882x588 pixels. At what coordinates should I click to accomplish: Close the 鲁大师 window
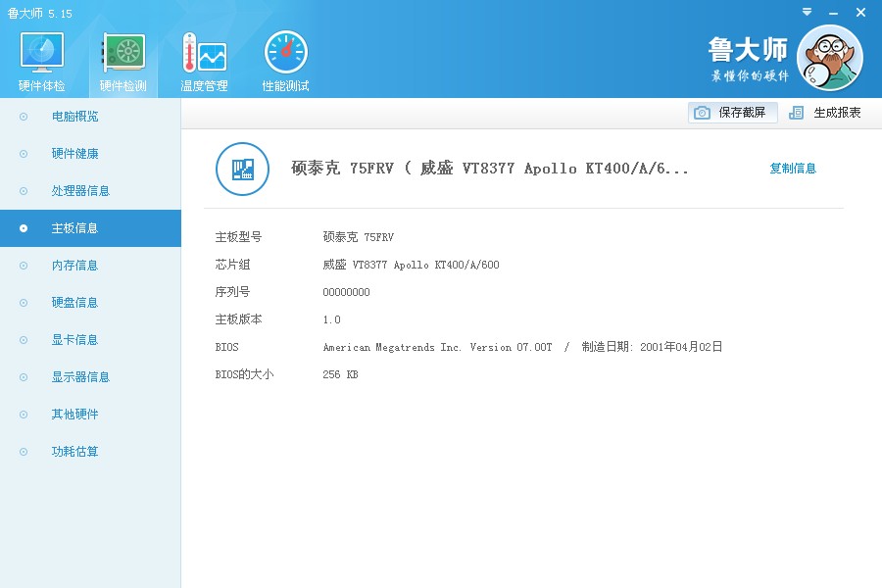860,13
